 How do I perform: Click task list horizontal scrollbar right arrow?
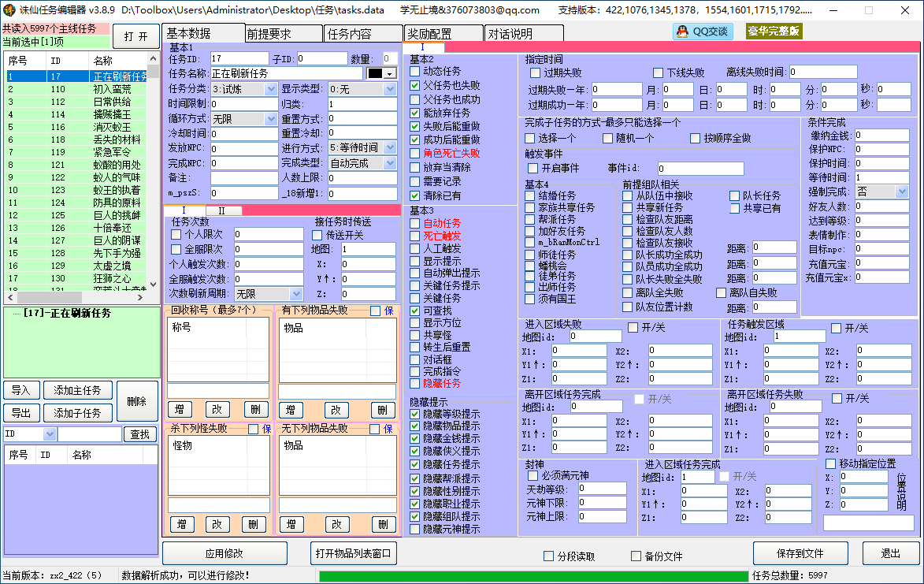140,298
